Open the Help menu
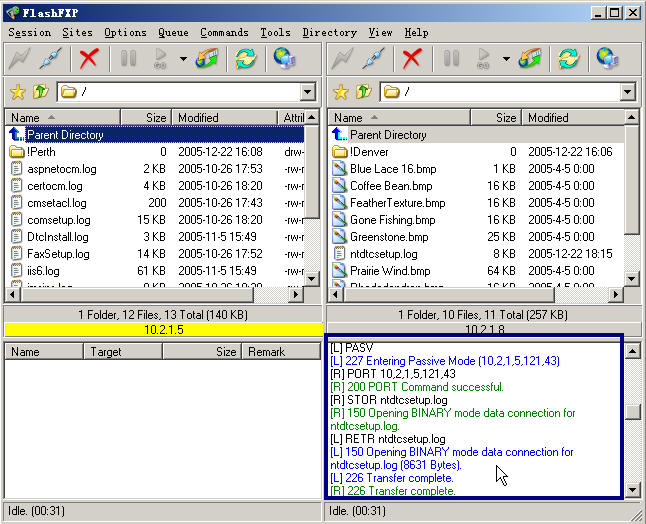This screenshot has height=524, width=646. [x=416, y=33]
